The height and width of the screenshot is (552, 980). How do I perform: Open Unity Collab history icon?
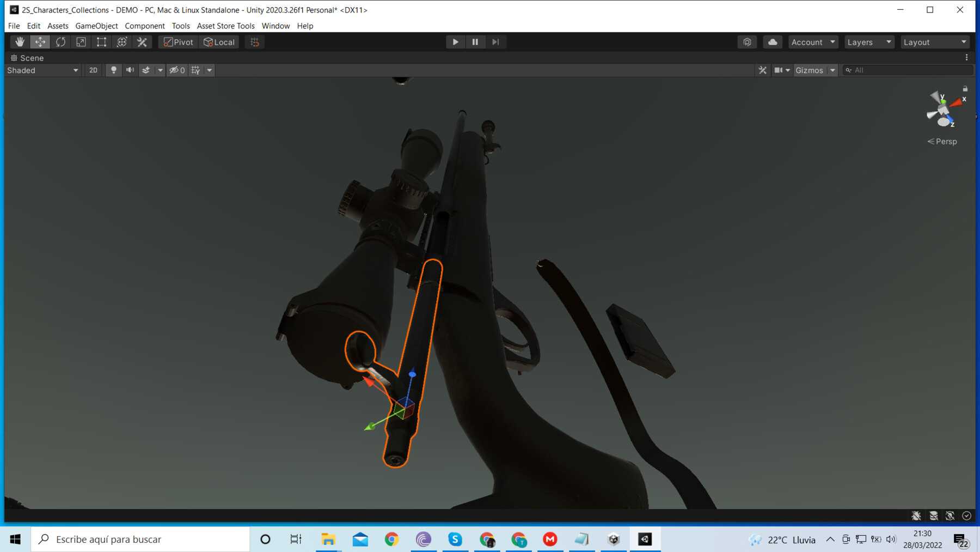[747, 42]
